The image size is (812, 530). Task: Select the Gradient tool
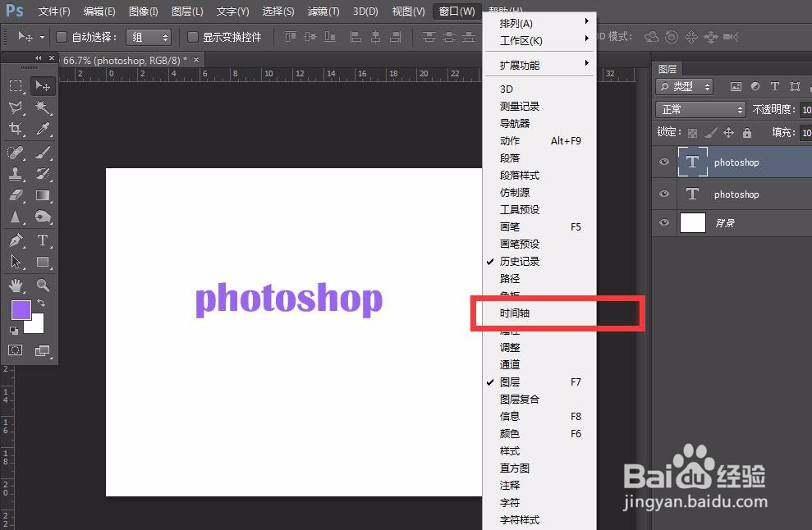pos(43,195)
